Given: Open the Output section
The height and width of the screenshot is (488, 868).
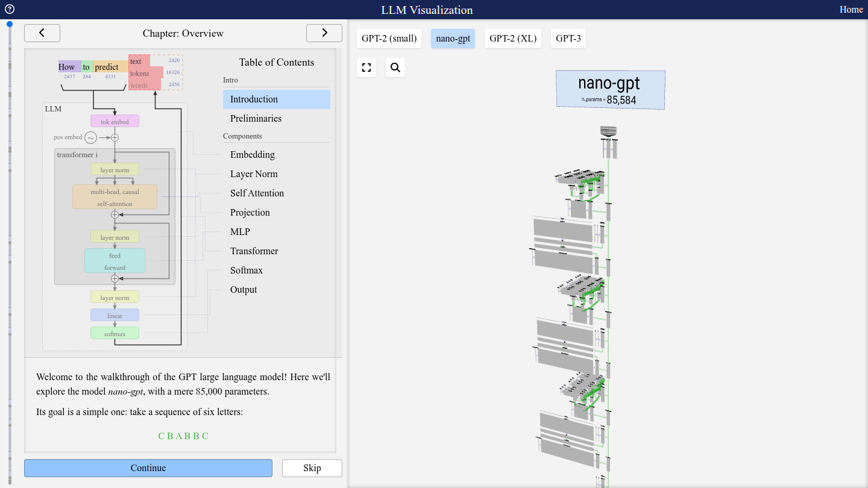Looking at the screenshot, I should coord(277,290).
